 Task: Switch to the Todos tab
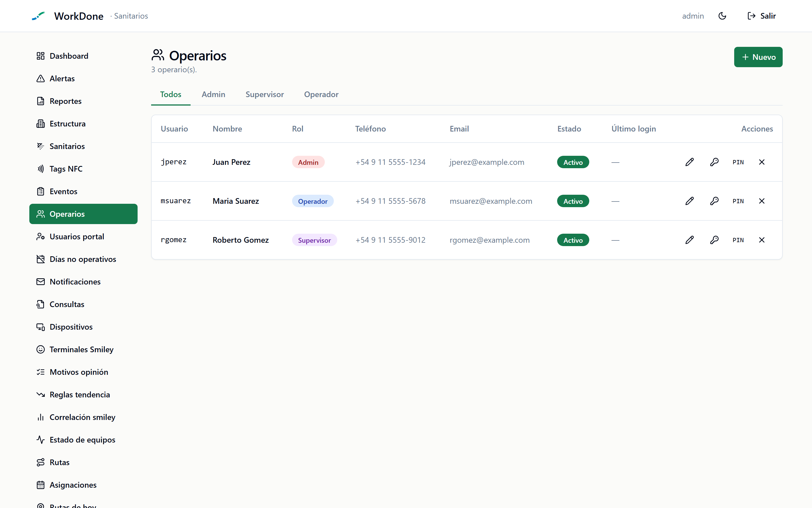click(171, 95)
